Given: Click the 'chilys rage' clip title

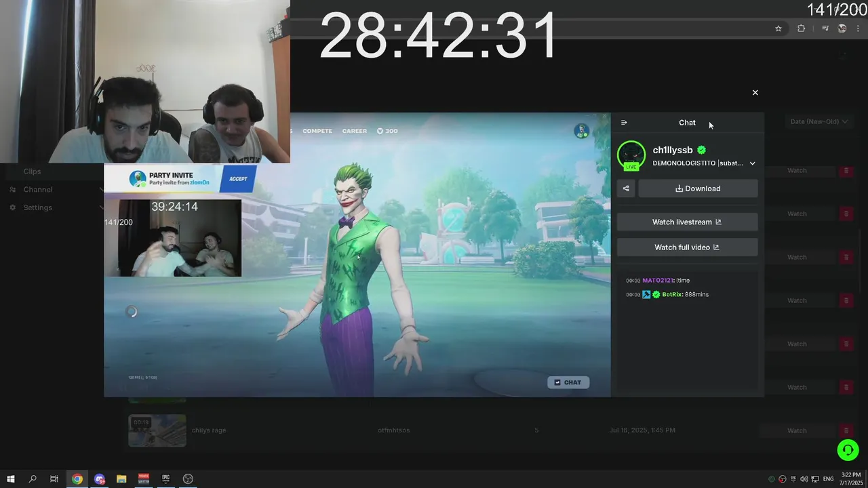Looking at the screenshot, I should pos(209,430).
